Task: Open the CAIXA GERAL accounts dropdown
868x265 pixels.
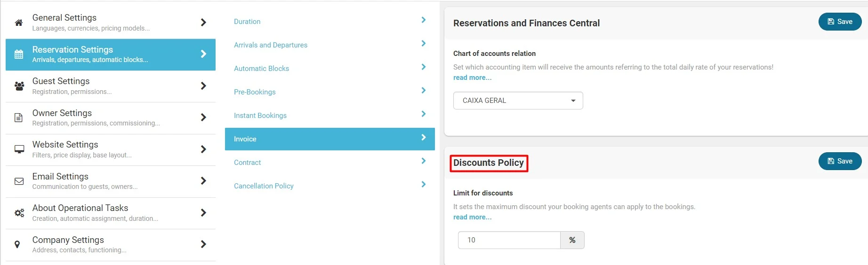Action: click(x=518, y=101)
